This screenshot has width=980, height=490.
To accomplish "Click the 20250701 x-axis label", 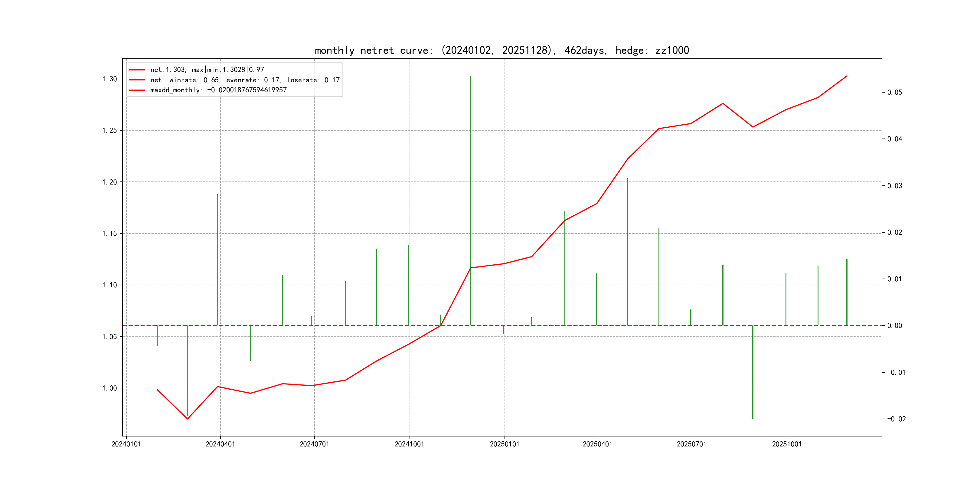I will point(691,444).
